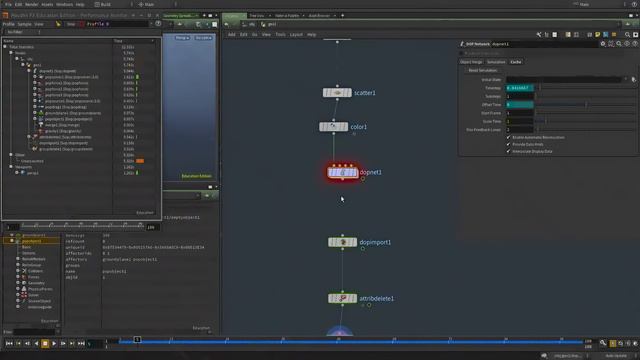Step forward one frame in the playbar
The width and height of the screenshot is (640, 360).
click(63, 344)
